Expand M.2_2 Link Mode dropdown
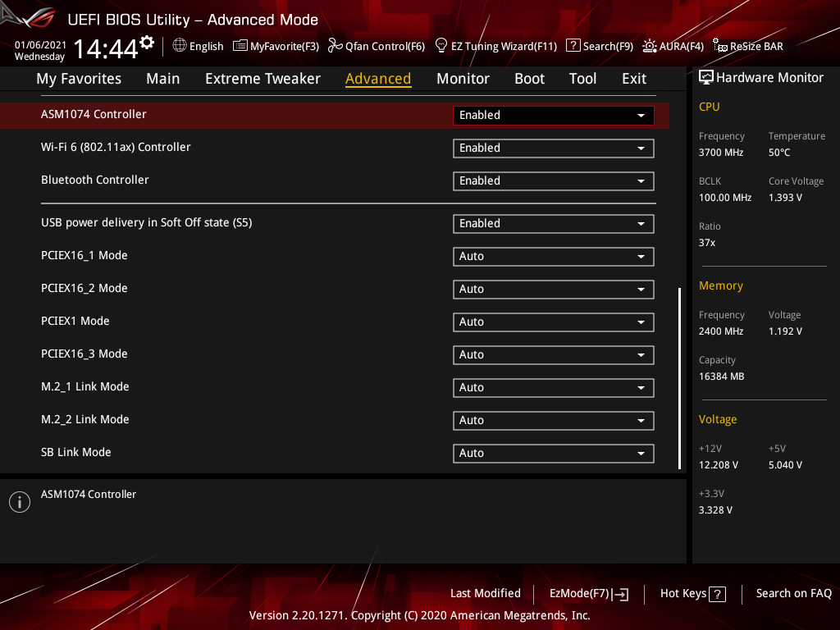The image size is (840, 630). click(x=554, y=421)
